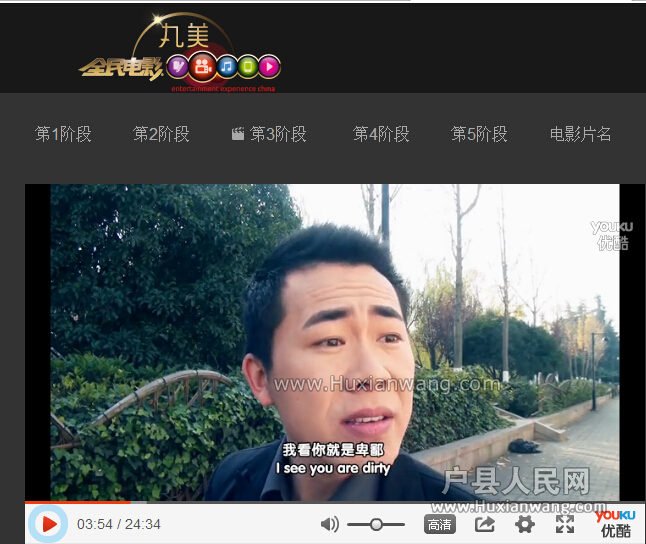The image size is (646, 544).
Task: Toggle fullscreen with the expand icon
Action: (565, 524)
